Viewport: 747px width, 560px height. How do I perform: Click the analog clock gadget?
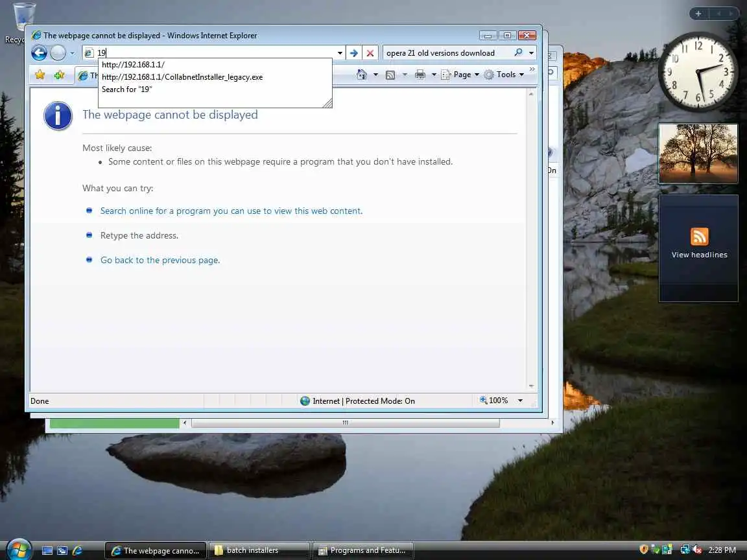point(698,72)
